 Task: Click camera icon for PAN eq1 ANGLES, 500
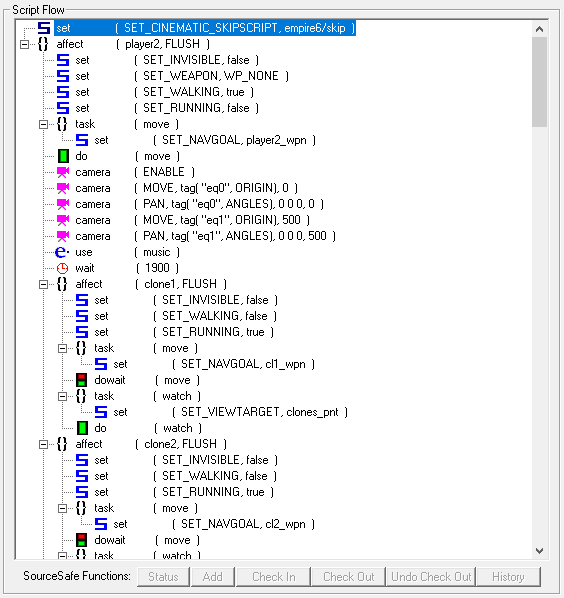63,236
